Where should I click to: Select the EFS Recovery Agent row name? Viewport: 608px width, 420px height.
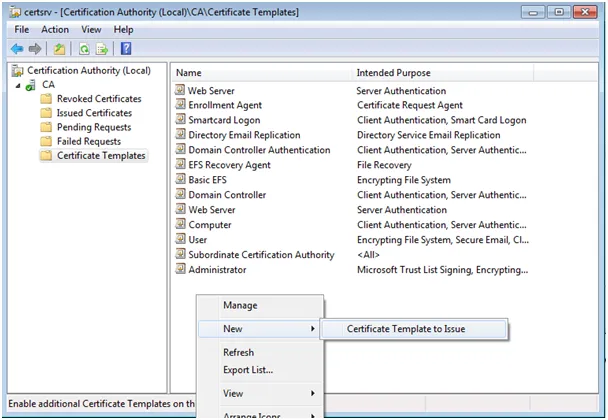230,165
